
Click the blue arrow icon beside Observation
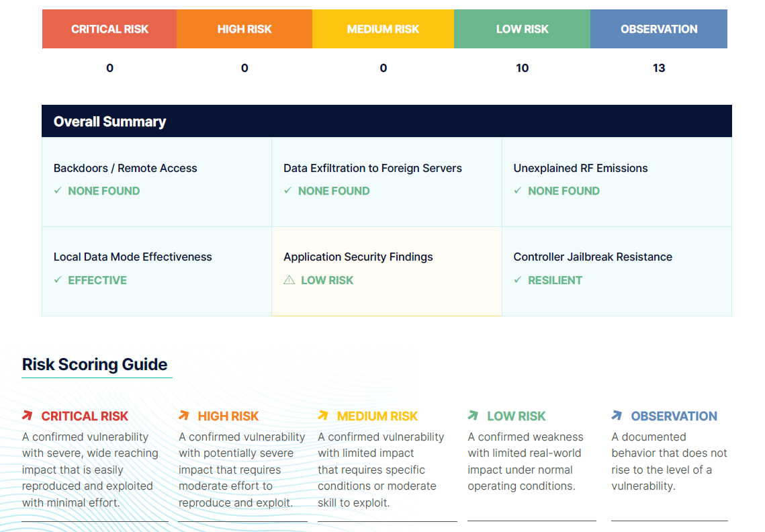tap(617, 415)
